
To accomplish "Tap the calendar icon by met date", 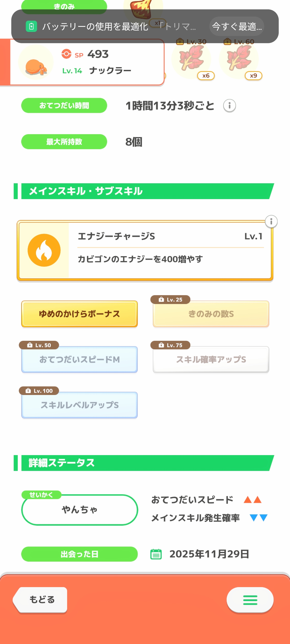I will click(156, 554).
